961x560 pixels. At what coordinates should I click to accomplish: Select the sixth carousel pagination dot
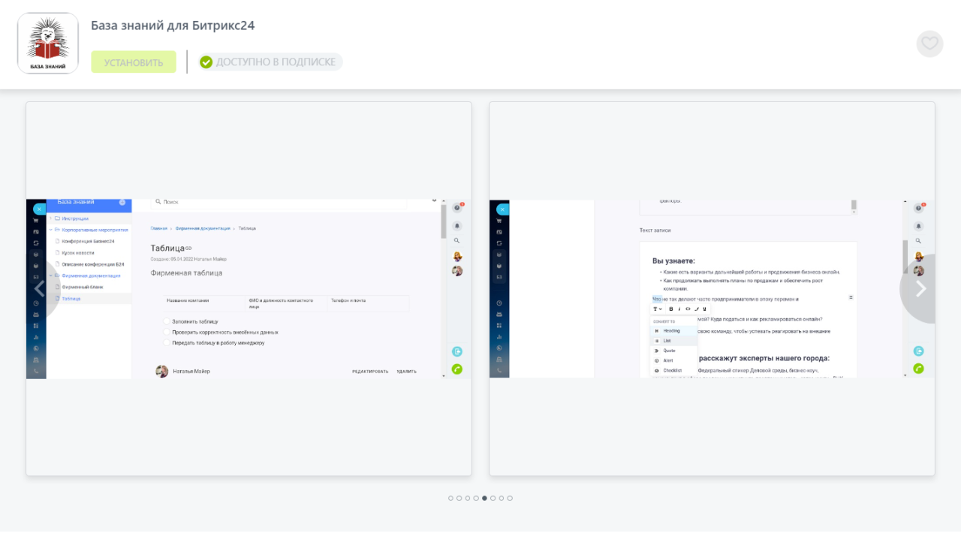point(493,498)
